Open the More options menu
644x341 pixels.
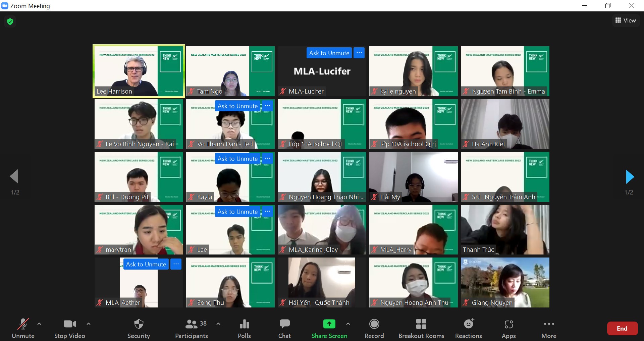tap(549, 328)
